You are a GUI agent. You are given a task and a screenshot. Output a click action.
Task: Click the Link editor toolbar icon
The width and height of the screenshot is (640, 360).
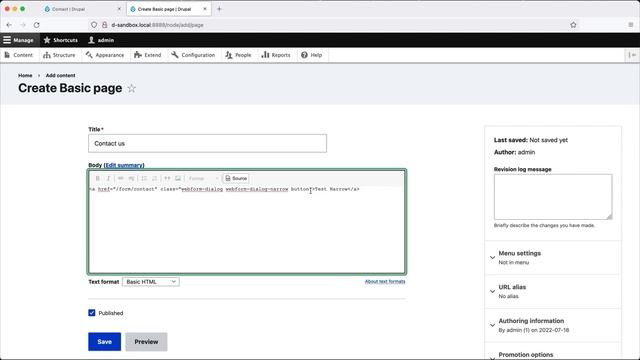(121, 178)
